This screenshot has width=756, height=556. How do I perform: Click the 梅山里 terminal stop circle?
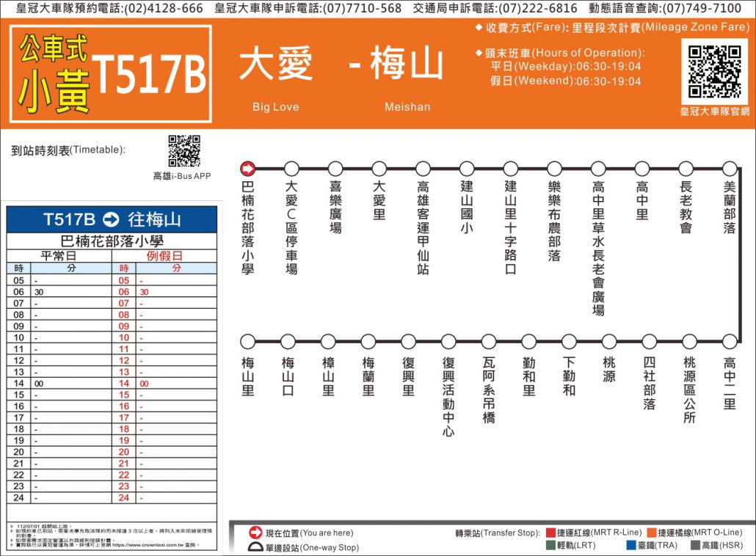coord(248,342)
